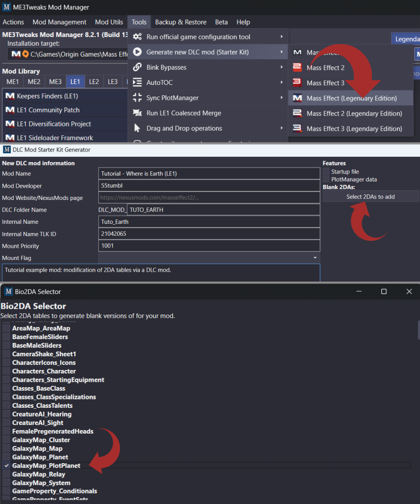The image size is (420, 504).
Task: Click the red Mass Effect 3 icon in submenu
Action: pos(297,83)
